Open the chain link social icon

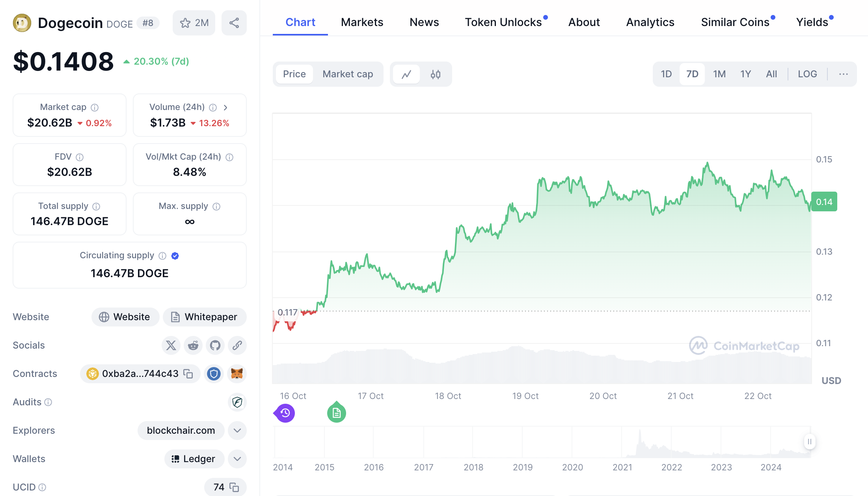237,345
